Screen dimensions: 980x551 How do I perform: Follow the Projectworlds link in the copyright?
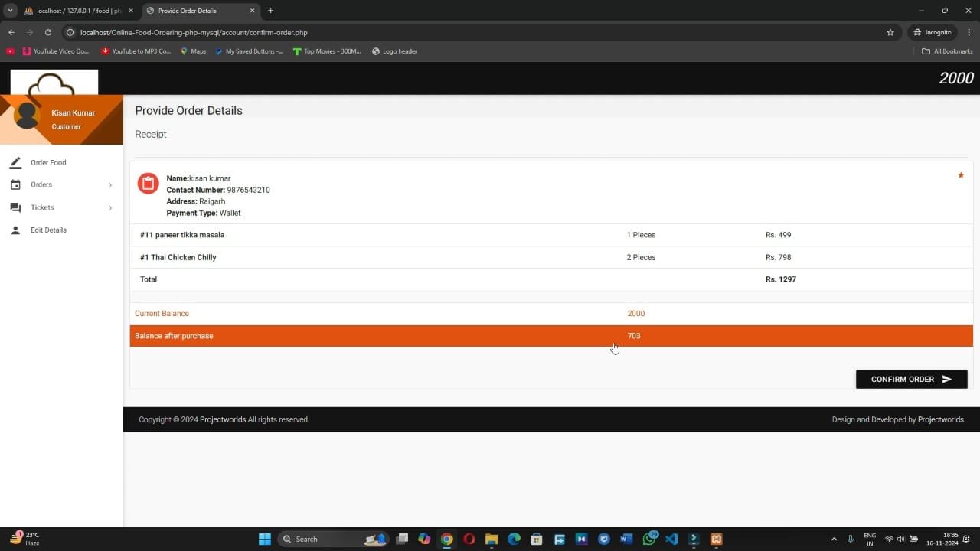223,420
